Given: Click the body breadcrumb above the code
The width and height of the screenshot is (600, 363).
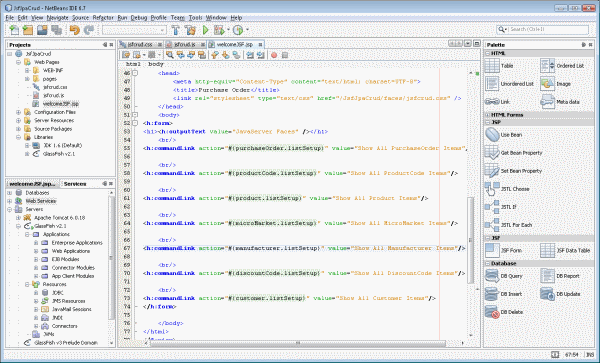Looking at the screenshot, I should (x=156, y=64).
